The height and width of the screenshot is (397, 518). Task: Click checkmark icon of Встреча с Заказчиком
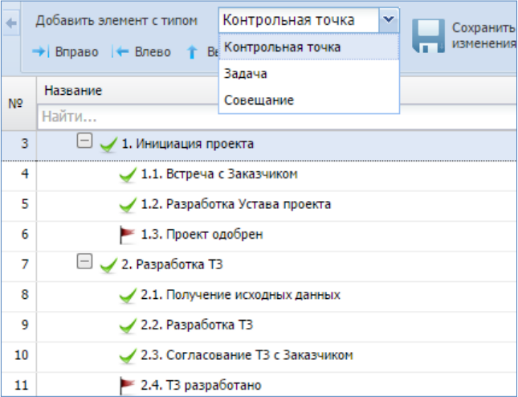click(x=127, y=175)
